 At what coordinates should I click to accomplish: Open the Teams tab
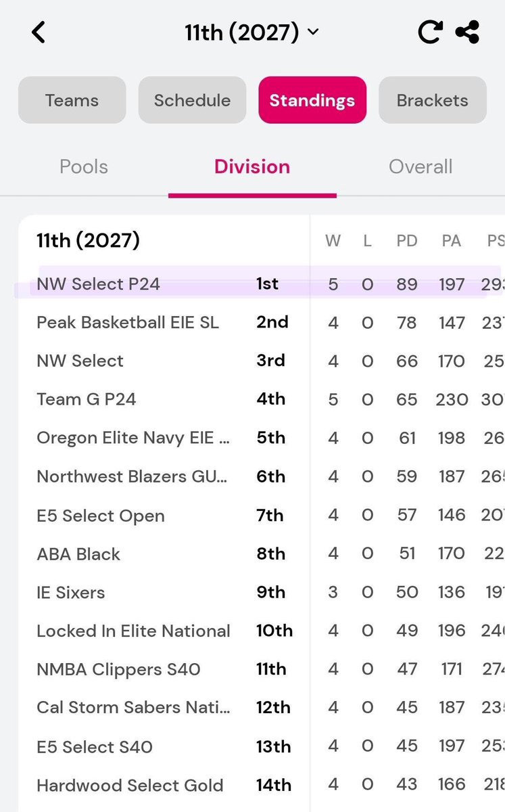(72, 100)
